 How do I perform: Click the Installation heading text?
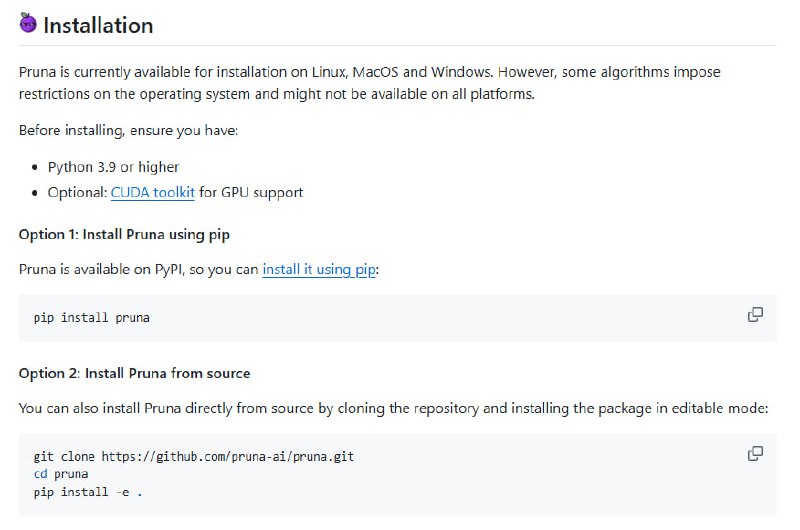point(98,25)
